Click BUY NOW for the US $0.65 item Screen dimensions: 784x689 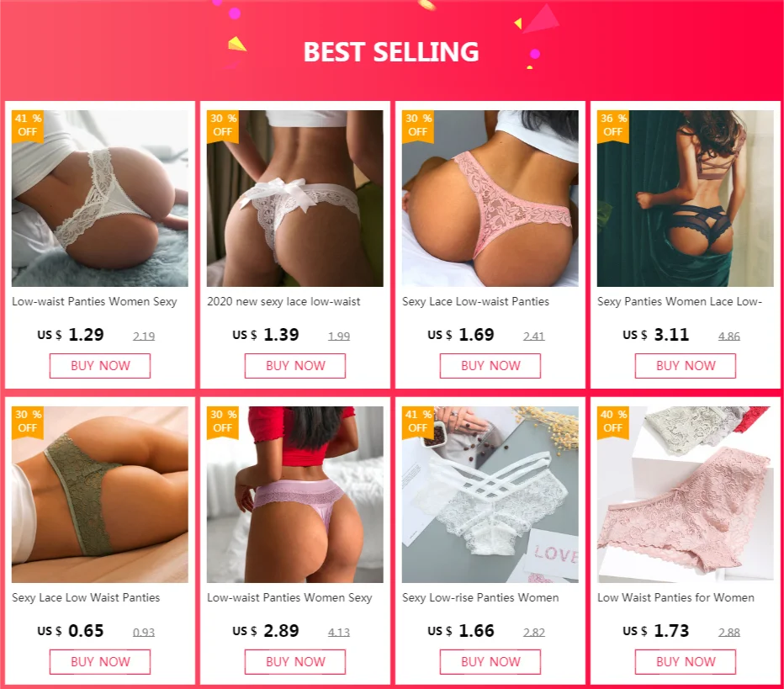point(100,662)
